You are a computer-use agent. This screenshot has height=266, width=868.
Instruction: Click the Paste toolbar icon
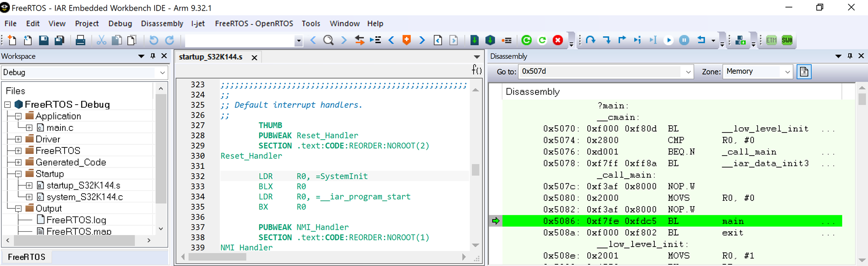click(x=132, y=40)
